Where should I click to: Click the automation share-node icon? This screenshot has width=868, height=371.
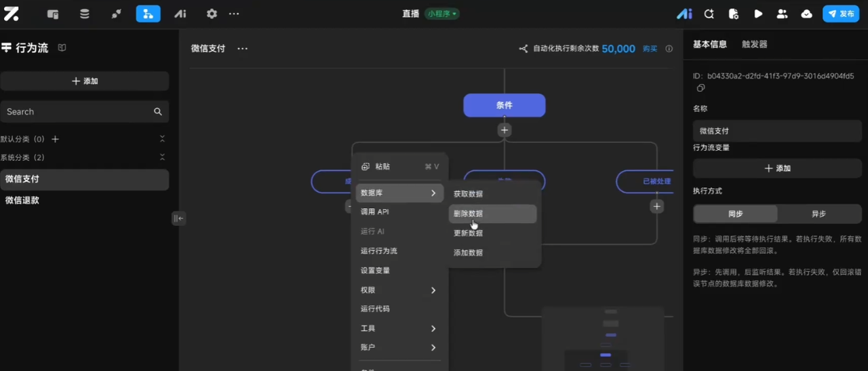tap(524, 49)
